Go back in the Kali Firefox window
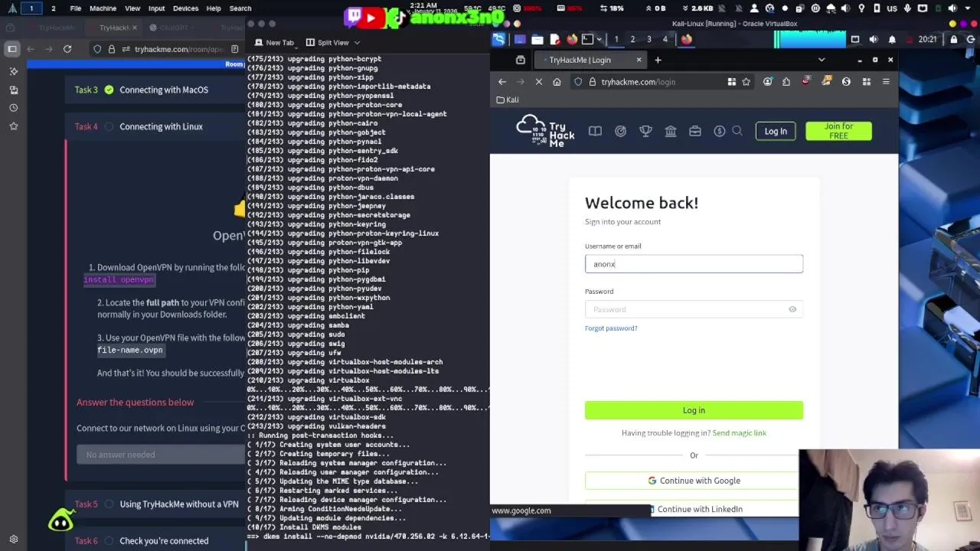Viewport: 980px width, 551px height. [502, 82]
